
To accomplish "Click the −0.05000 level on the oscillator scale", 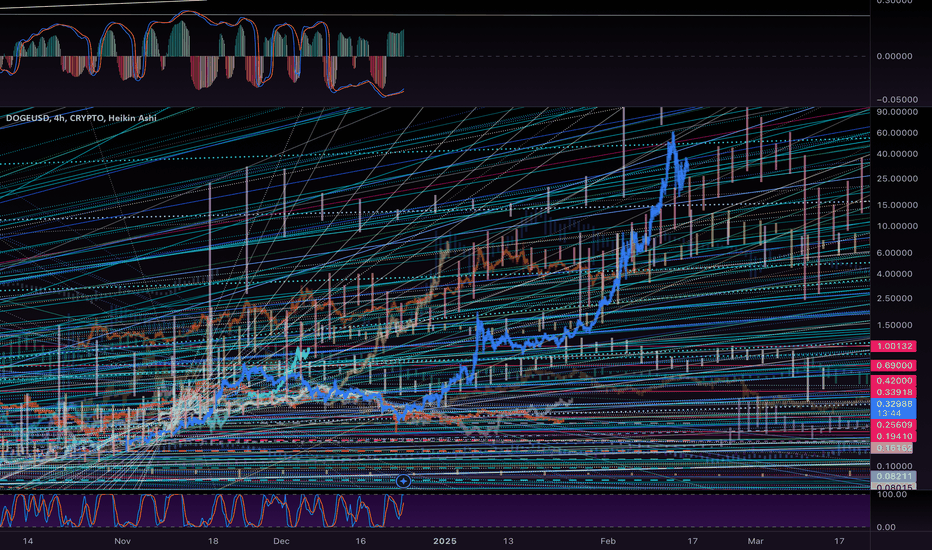I will pyautogui.click(x=895, y=100).
